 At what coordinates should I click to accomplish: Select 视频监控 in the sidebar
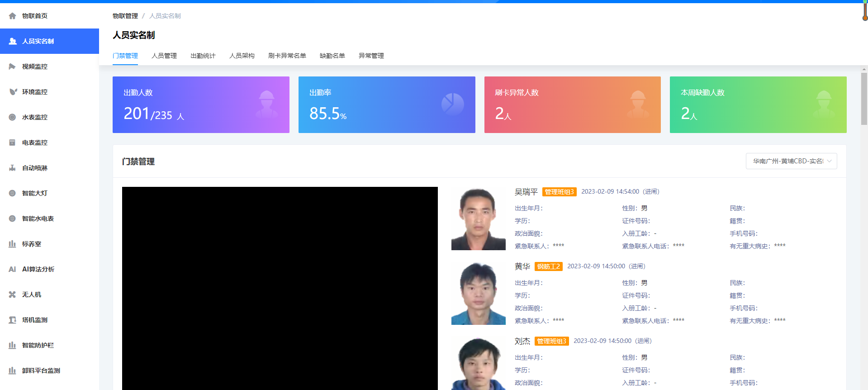[x=49, y=67]
